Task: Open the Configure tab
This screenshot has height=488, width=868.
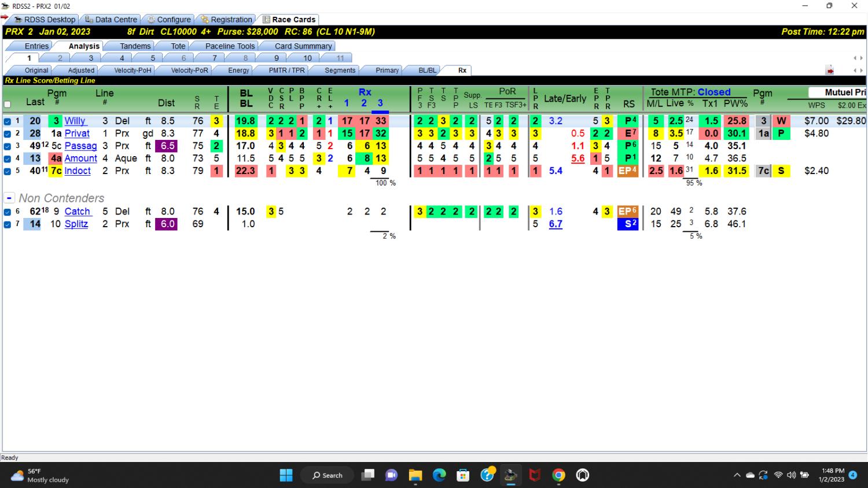Action: (169, 20)
